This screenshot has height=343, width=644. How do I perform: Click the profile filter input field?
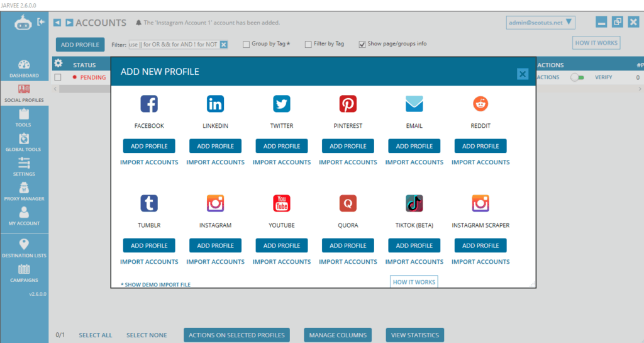click(174, 44)
